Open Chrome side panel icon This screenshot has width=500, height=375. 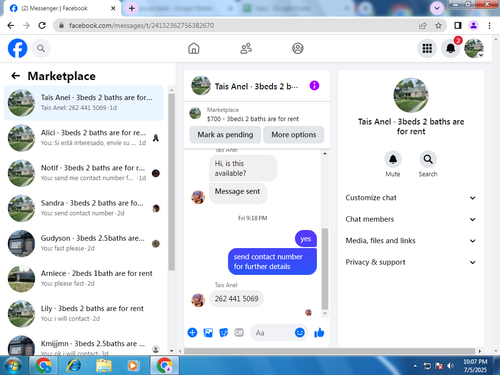(458, 25)
